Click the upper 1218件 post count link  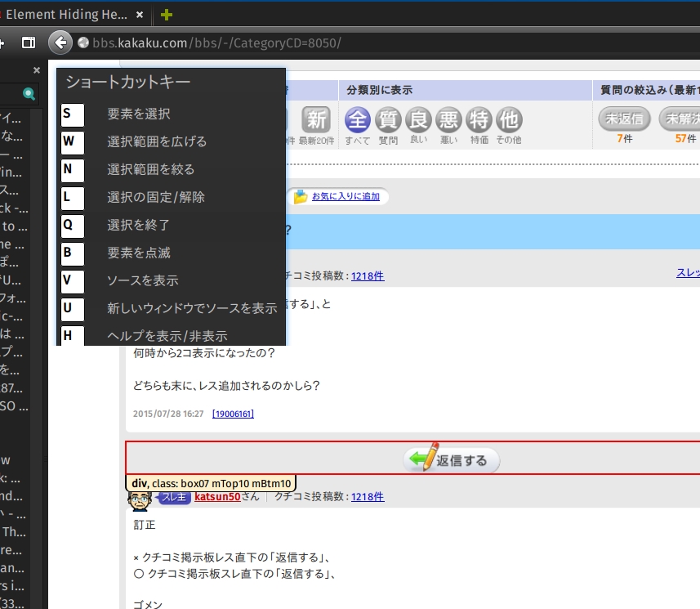(368, 275)
